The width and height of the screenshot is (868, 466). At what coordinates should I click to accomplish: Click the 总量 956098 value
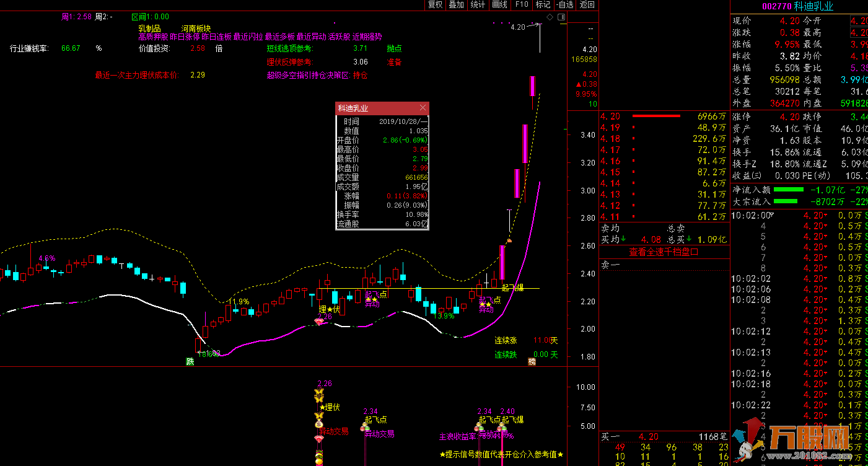pyautogui.click(x=785, y=80)
